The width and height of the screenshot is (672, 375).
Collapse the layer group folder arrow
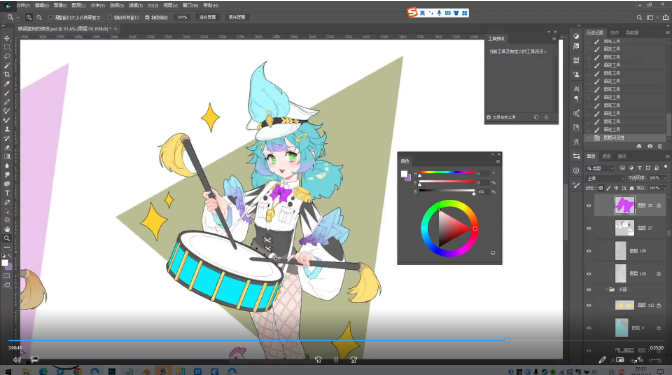[606, 290]
